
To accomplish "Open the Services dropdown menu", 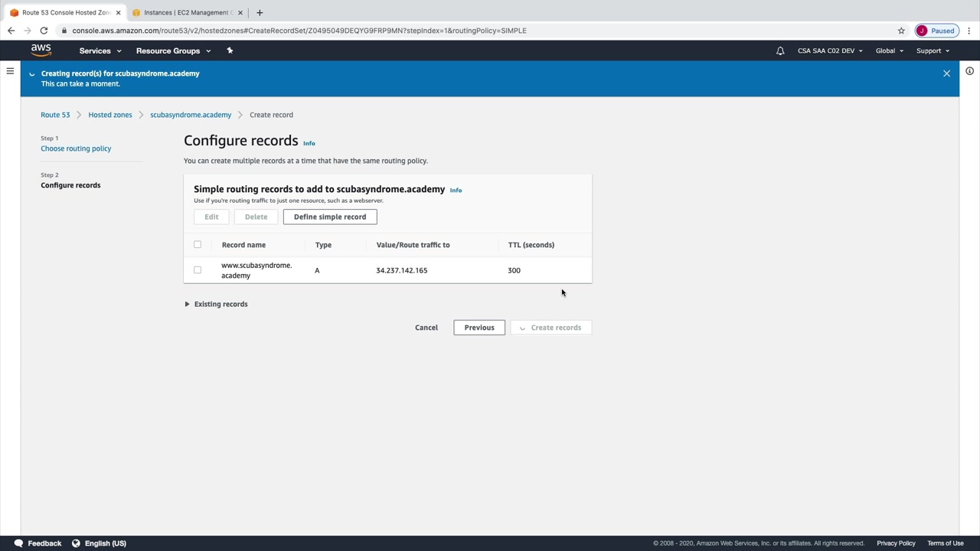I will (100, 51).
